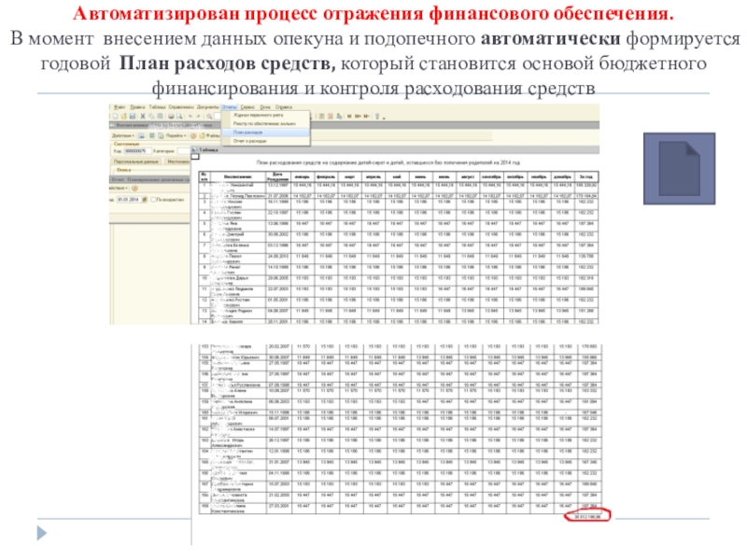Switch to the Персональные данные tab

pyautogui.click(x=136, y=161)
